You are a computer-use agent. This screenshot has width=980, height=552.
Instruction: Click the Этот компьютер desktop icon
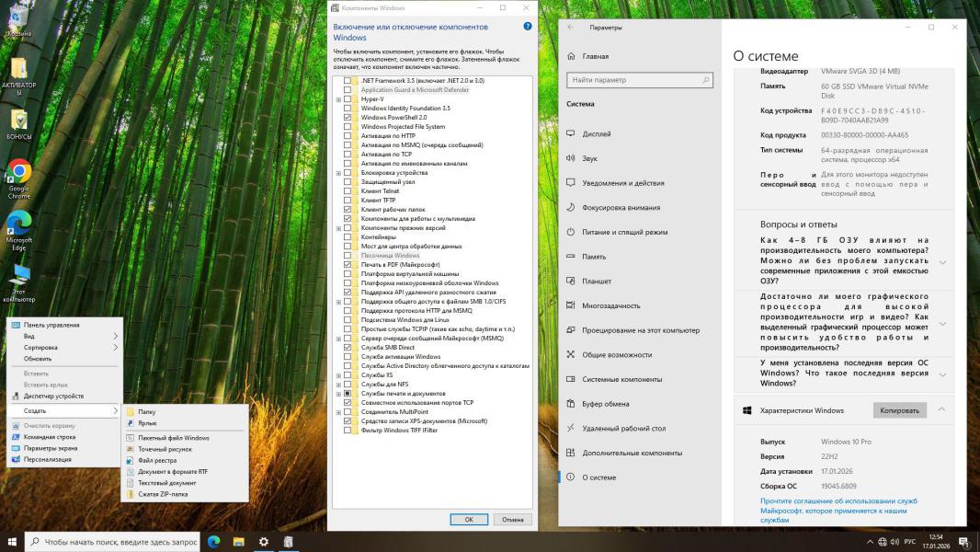tap(19, 275)
